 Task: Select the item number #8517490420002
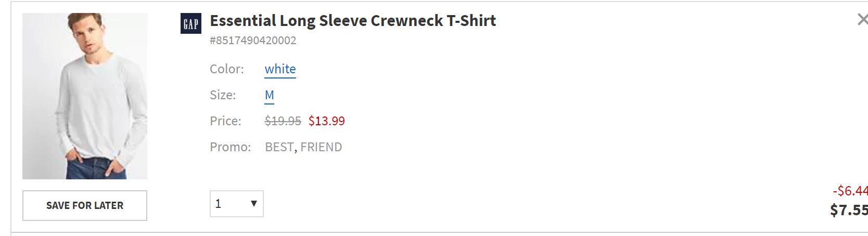(x=253, y=41)
